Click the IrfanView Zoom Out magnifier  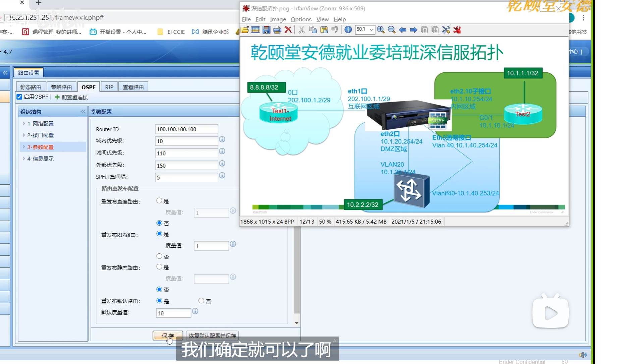tap(391, 30)
